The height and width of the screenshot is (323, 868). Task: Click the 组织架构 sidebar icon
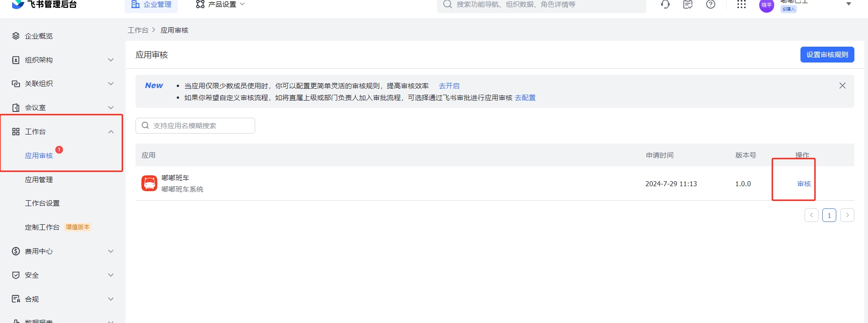[16, 60]
